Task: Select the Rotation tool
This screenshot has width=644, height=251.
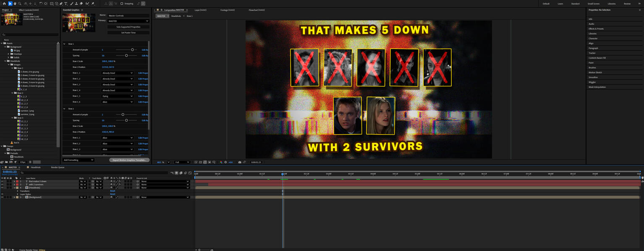Action: pos(41,3)
